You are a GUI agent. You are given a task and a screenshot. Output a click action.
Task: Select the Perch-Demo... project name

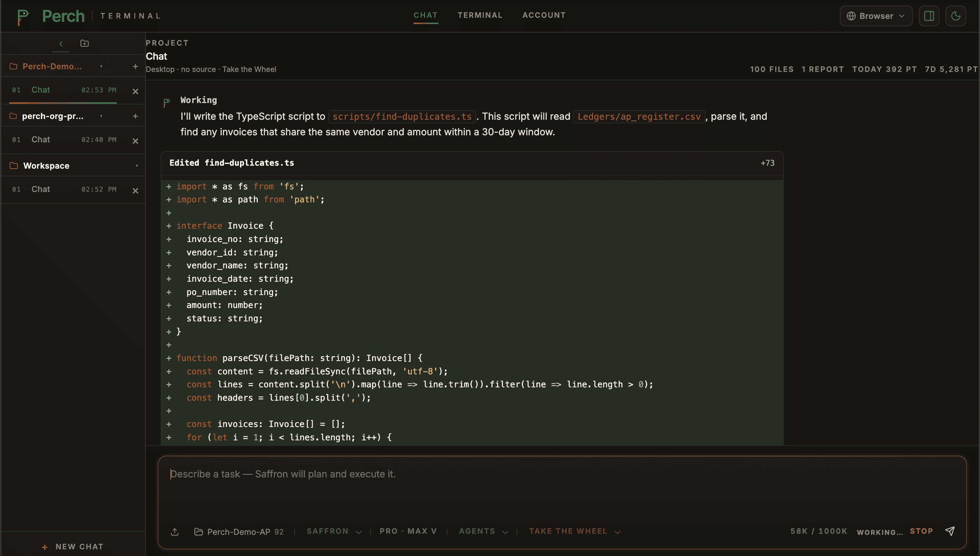[52, 66]
